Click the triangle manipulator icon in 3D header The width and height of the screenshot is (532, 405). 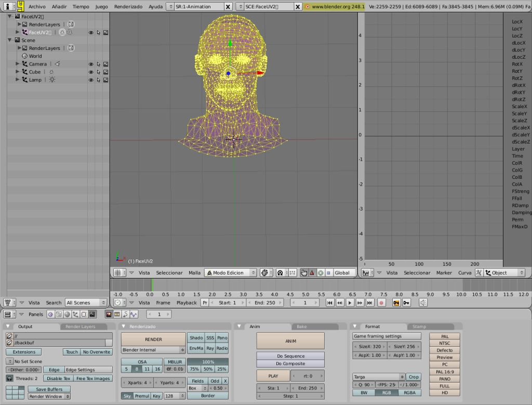coord(312,273)
